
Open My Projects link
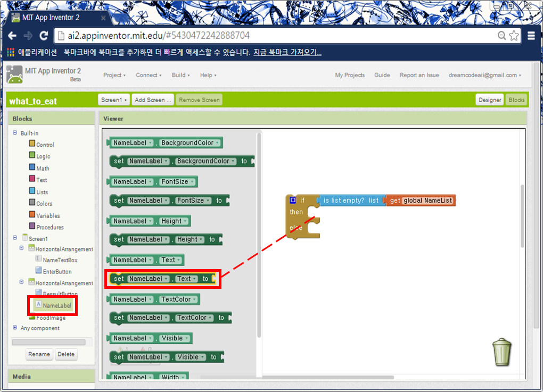coord(350,75)
